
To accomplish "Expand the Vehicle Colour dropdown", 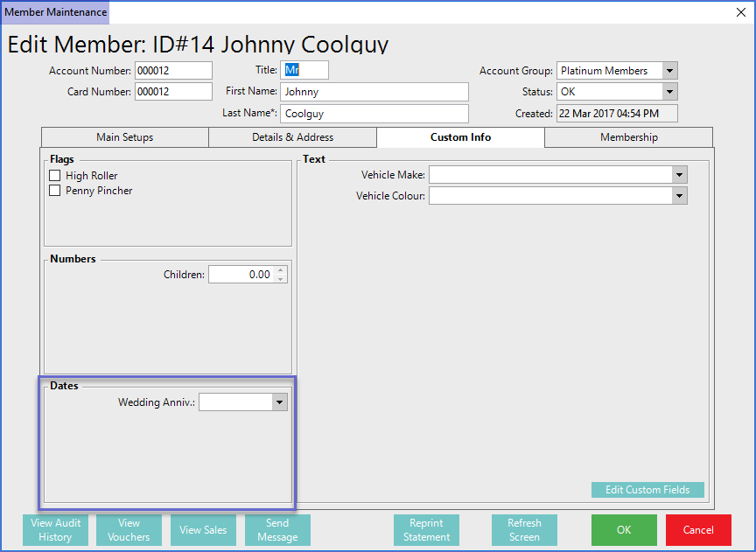I will click(680, 196).
